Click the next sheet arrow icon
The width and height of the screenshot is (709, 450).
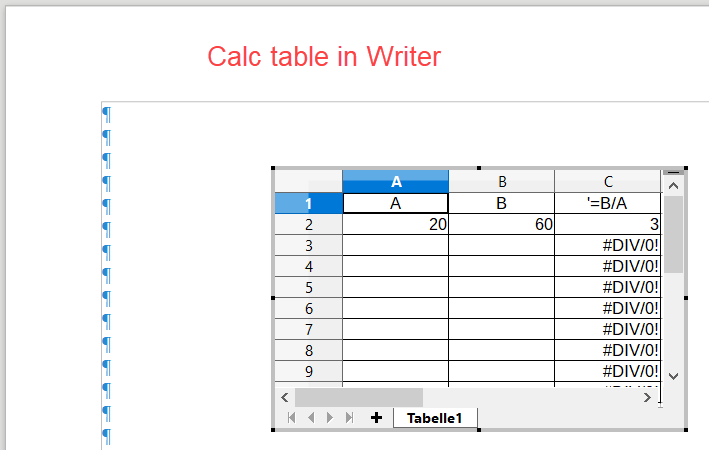(x=330, y=418)
